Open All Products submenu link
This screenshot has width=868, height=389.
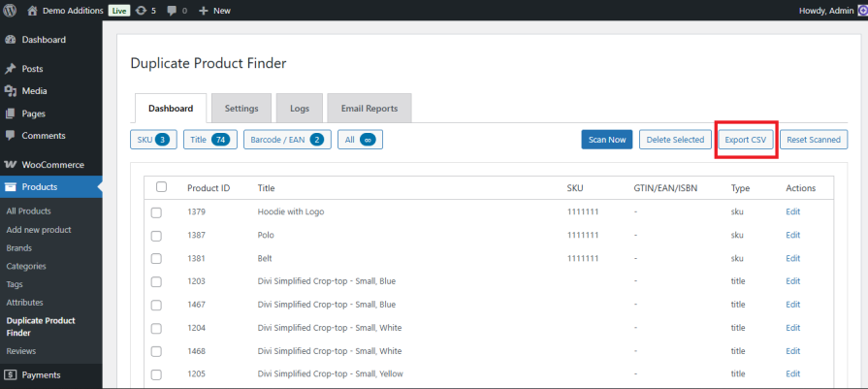(x=28, y=211)
